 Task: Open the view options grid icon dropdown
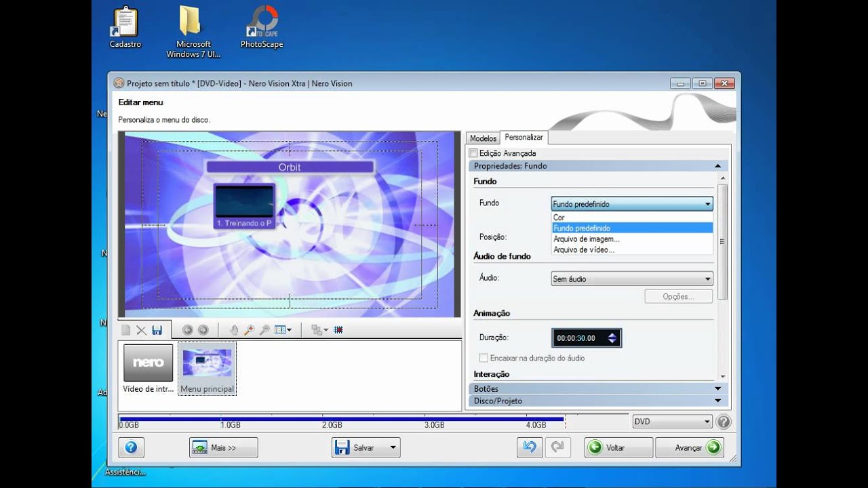(283, 330)
